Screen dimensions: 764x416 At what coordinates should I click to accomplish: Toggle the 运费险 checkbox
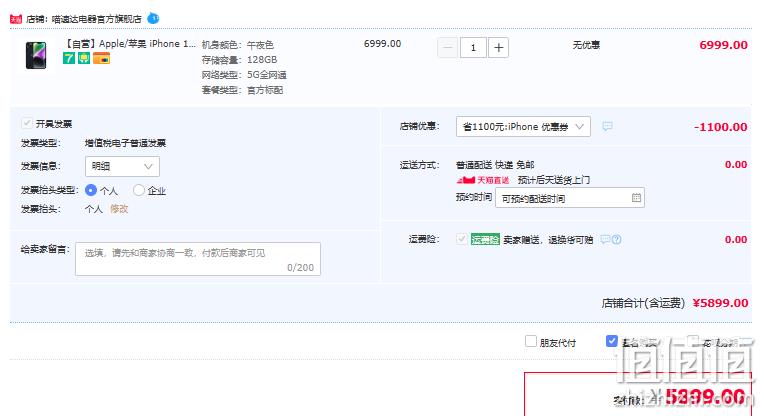[461, 239]
